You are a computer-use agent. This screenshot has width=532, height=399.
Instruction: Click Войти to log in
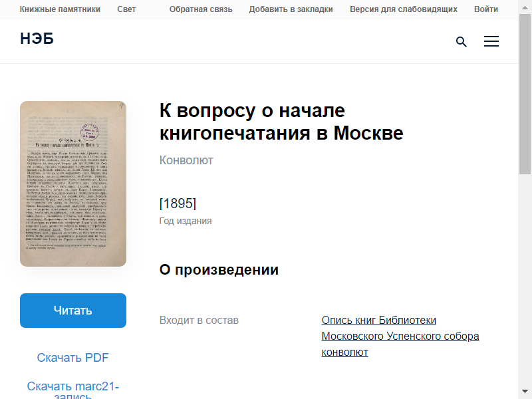pos(486,9)
